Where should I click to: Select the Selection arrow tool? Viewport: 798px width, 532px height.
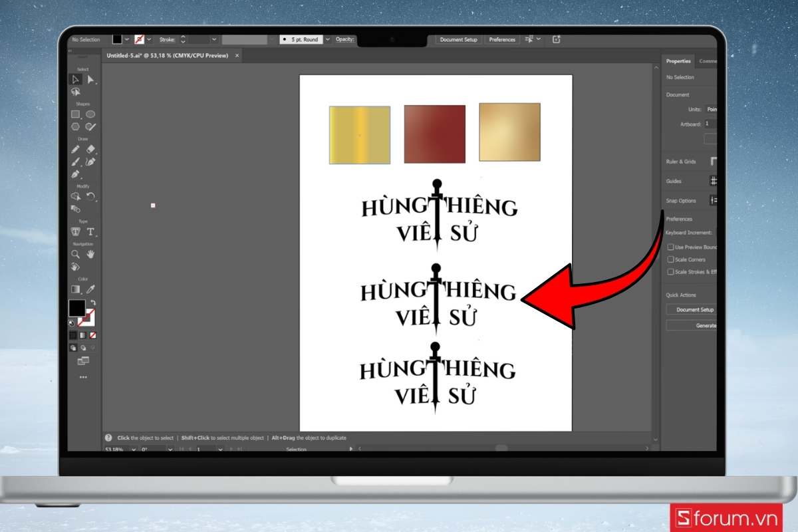click(x=76, y=80)
